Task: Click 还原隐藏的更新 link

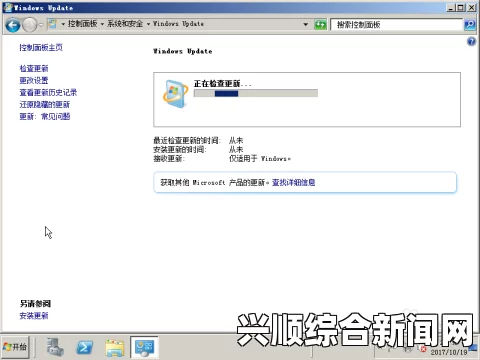Action: click(45, 105)
